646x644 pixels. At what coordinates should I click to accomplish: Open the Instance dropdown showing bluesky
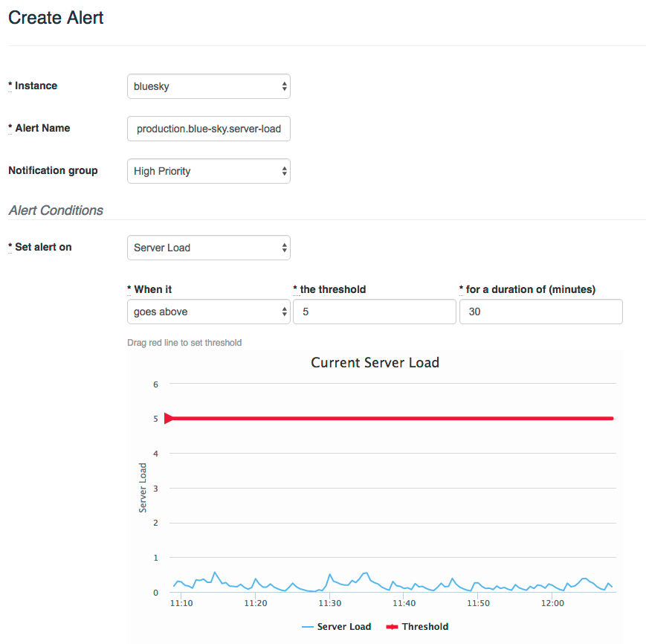[x=208, y=86]
